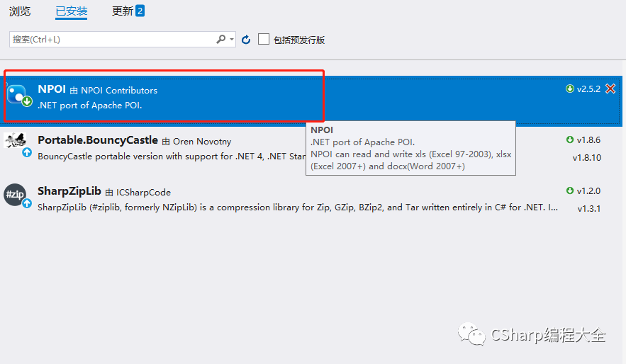
Task: Click the SharpZipLib description text
Action: [x=298, y=207]
